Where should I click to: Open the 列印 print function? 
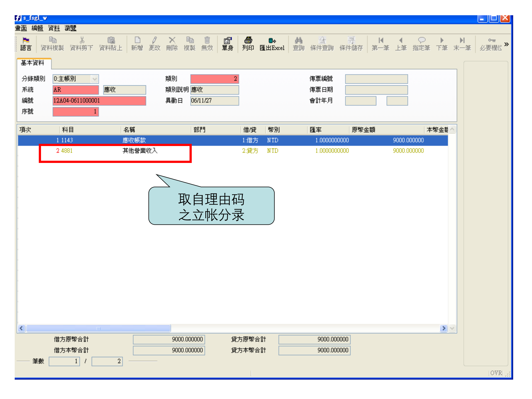(247, 44)
